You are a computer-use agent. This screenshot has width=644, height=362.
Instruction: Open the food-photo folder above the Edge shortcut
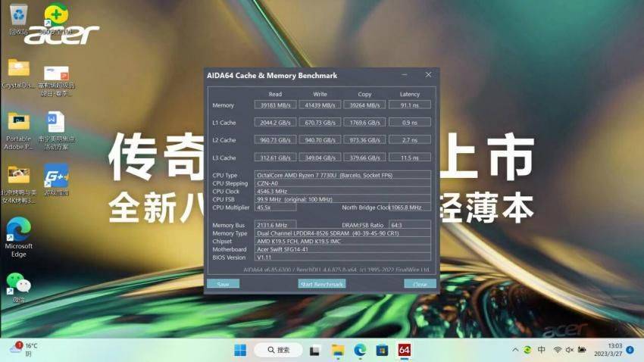click(x=18, y=185)
